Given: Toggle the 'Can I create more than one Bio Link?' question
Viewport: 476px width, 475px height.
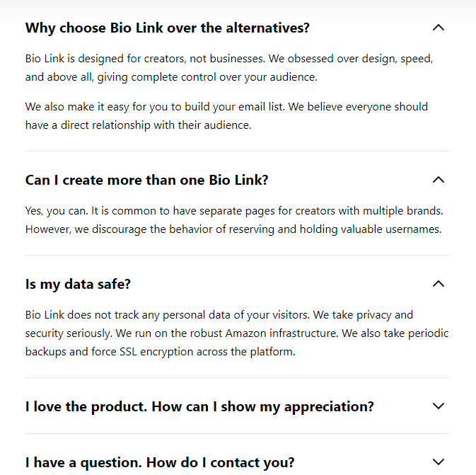Looking at the screenshot, I should tap(147, 180).
